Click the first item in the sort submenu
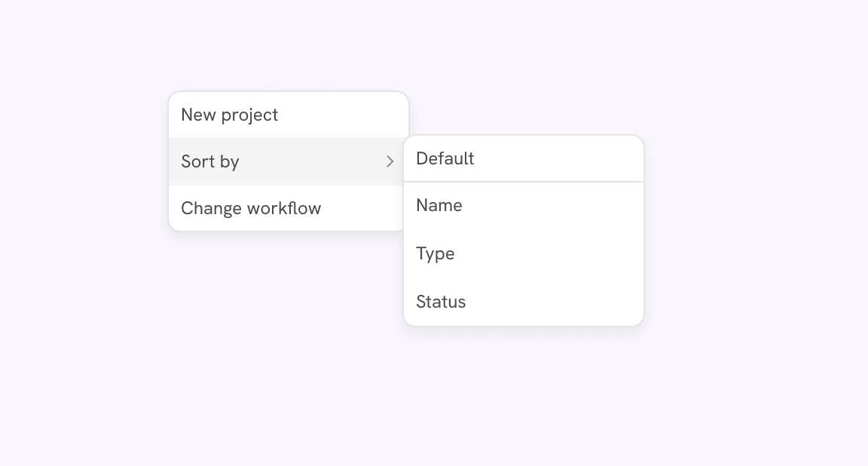The height and width of the screenshot is (466, 868). pos(523,158)
